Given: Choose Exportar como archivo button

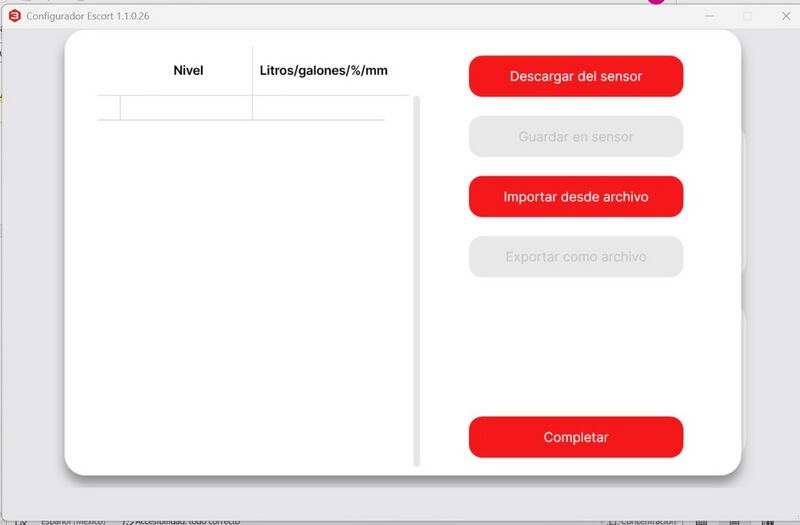Looking at the screenshot, I should pos(576,257).
